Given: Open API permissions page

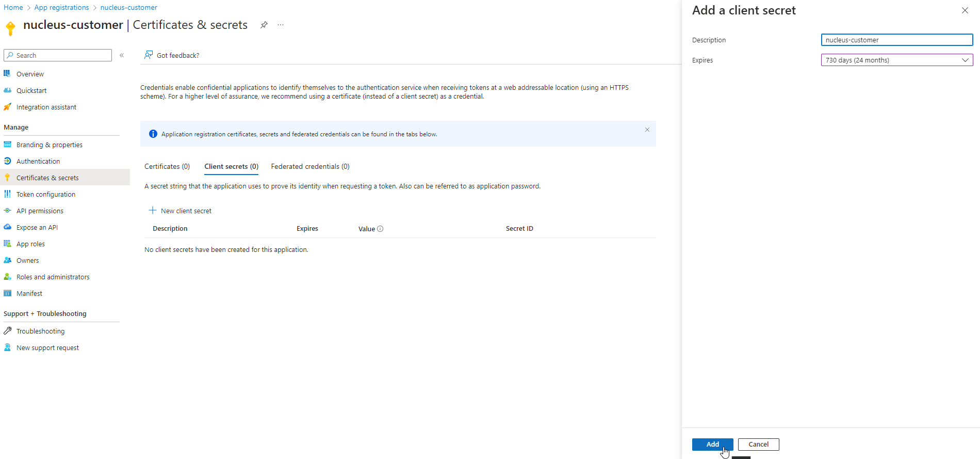Looking at the screenshot, I should pos(40,211).
